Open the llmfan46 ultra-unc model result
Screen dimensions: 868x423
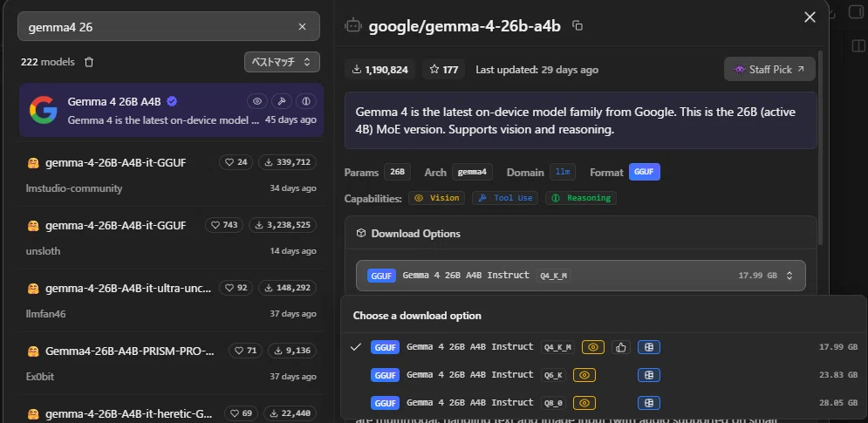tap(171, 300)
